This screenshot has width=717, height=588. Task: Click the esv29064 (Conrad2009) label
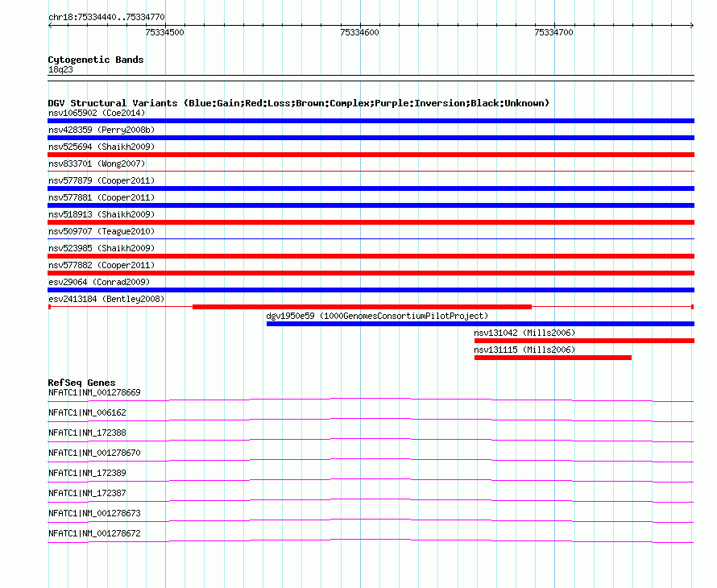click(x=99, y=282)
